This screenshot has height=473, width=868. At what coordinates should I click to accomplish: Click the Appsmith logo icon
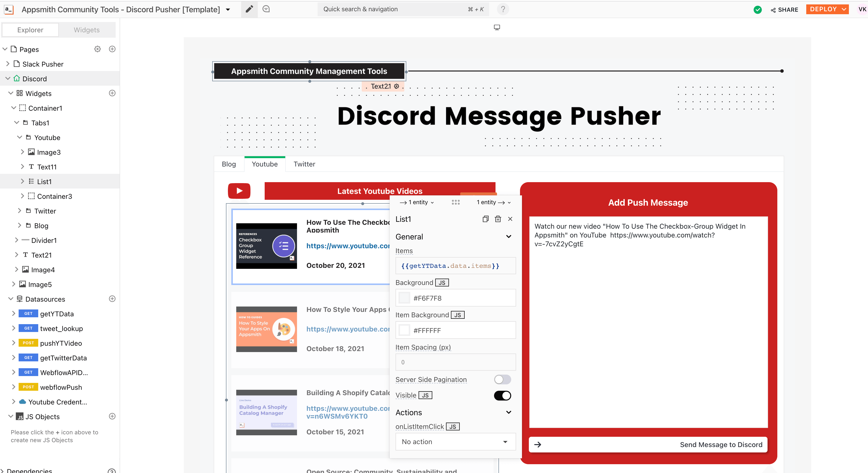[x=9, y=10]
